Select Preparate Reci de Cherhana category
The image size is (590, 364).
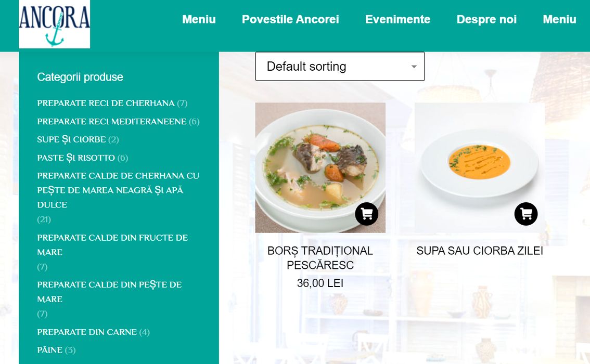pos(106,103)
